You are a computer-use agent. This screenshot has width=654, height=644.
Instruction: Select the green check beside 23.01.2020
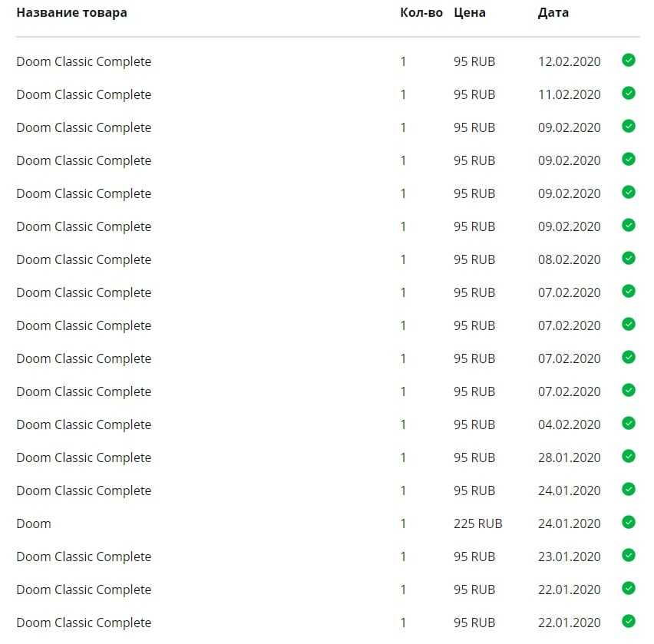pyautogui.click(x=628, y=556)
